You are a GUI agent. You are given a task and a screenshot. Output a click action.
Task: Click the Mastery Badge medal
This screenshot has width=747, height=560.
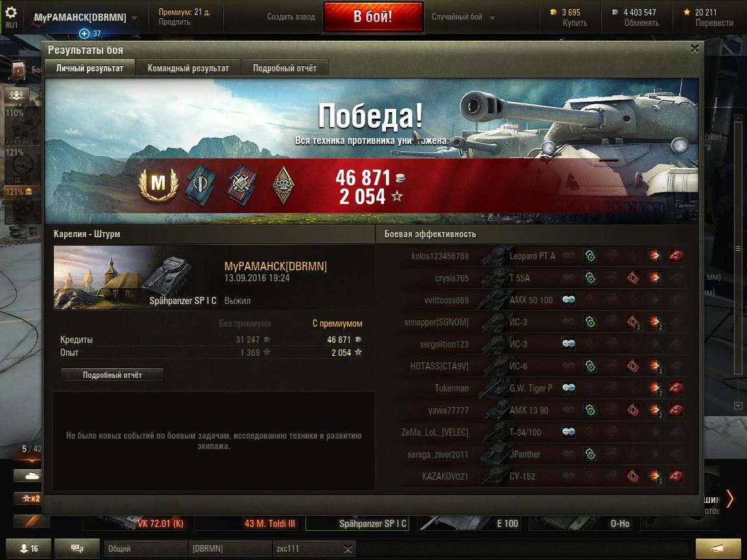(x=158, y=184)
